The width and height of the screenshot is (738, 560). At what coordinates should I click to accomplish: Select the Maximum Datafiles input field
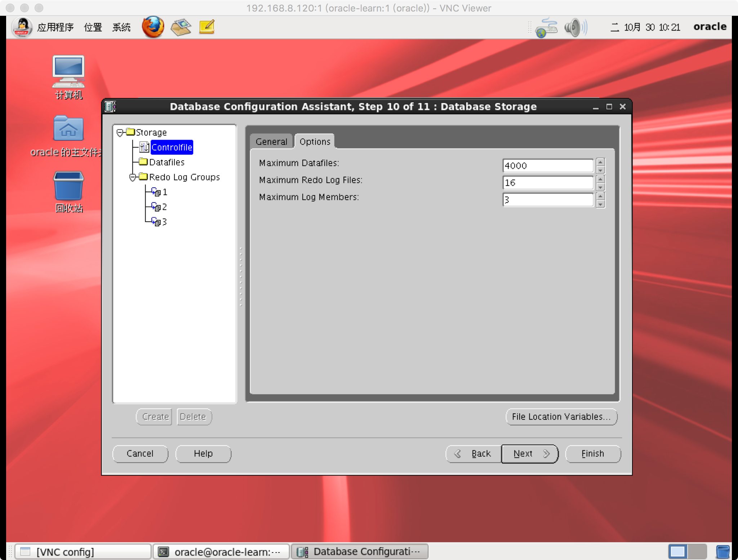[547, 165]
